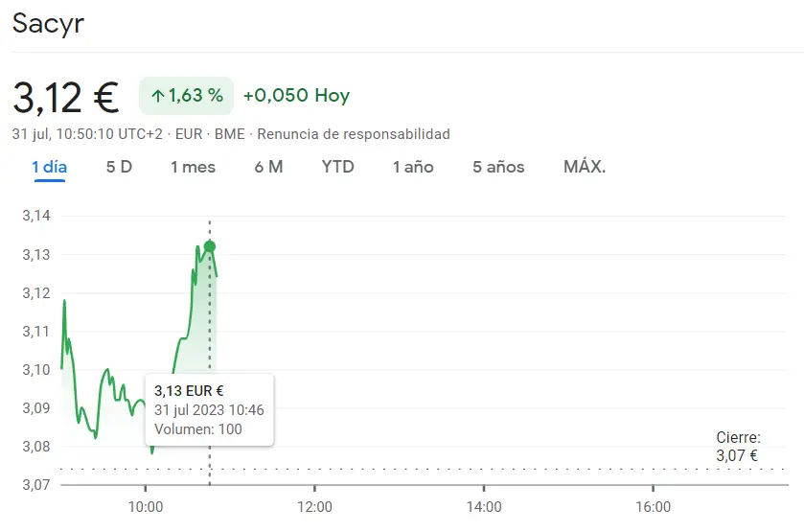Click the tooltip price 3,13 EUR €
Image resolution: width=804 pixels, height=532 pixels.
pyautogui.click(x=189, y=391)
